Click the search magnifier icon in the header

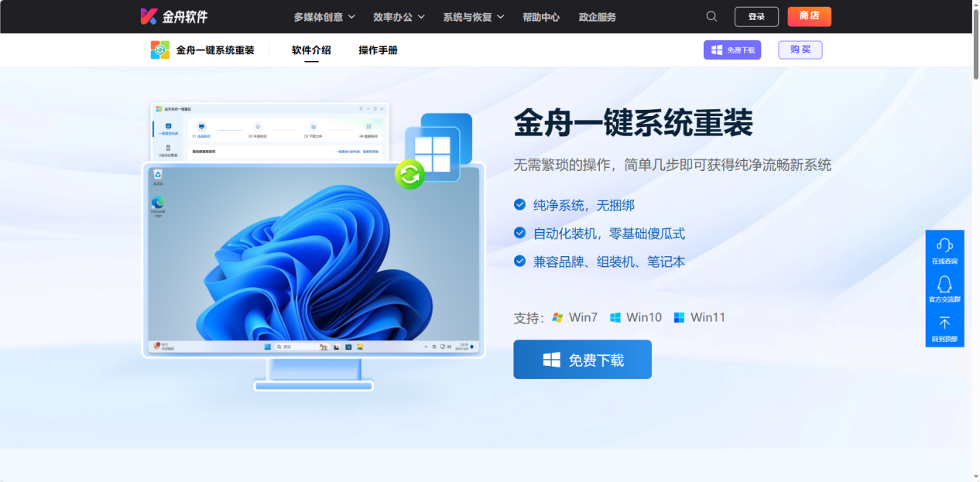click(x=711, y=15)
